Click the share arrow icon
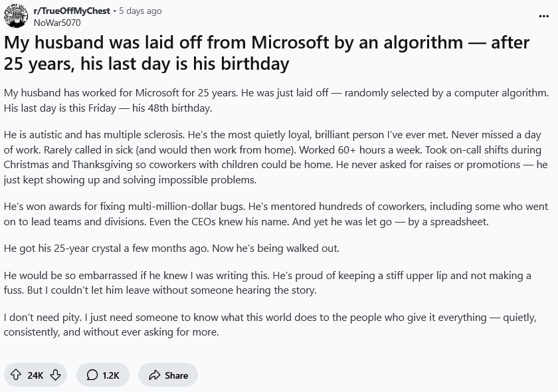The image size is (558, 392). coord(154,375)
